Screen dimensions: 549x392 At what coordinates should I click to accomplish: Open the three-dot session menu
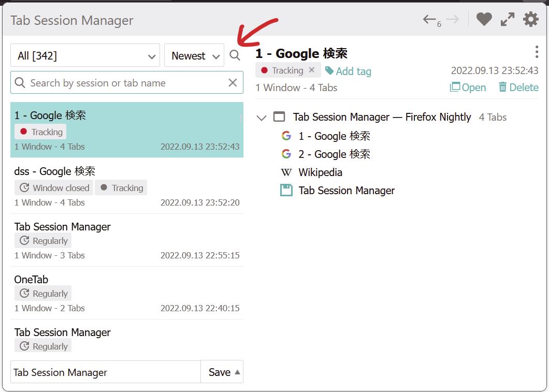click(x=537, y=52)
